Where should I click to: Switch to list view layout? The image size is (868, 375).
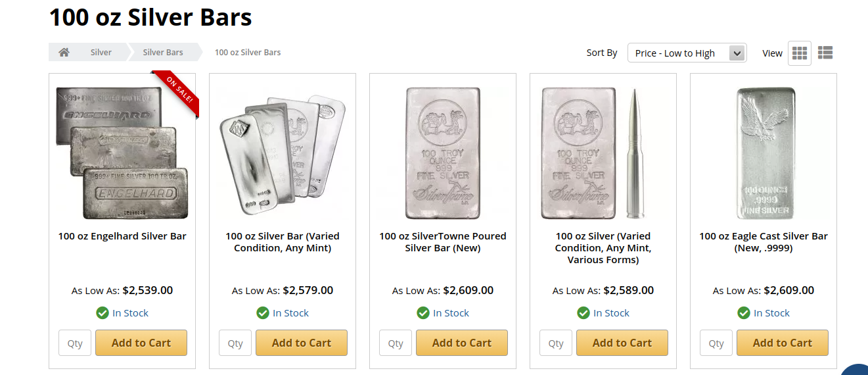click(x=825, y=53)
